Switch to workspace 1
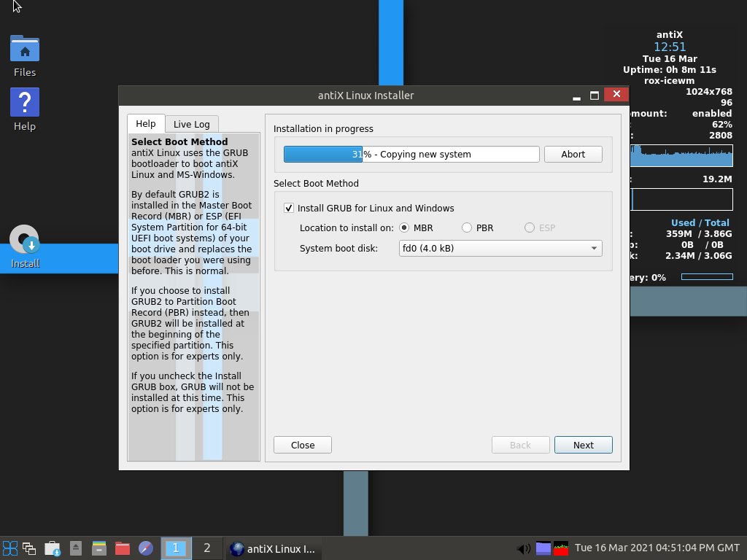747x560 pixels. [176, 548]
